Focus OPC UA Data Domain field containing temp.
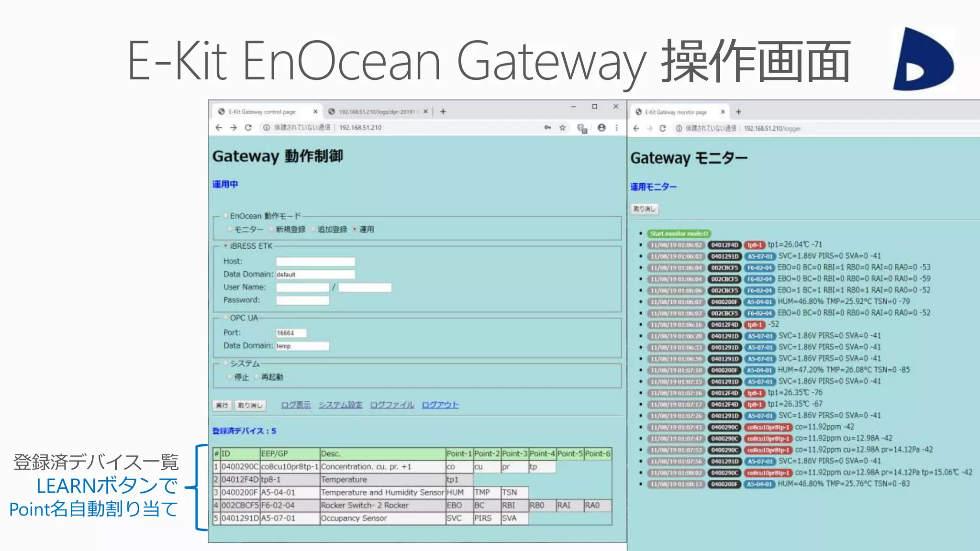 coord(302,346)
